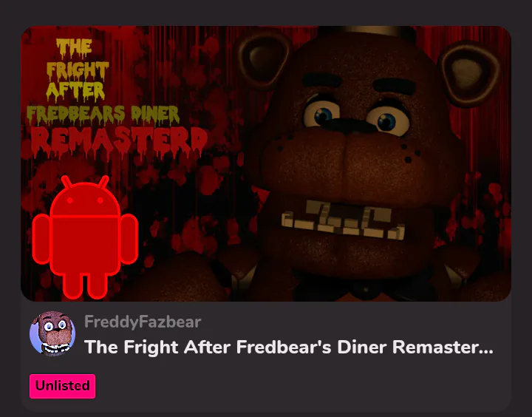Open FreddyFazbear's profile avatar
Screen dimensions: 532x417
pyautogui.click(x=52, y=333)
